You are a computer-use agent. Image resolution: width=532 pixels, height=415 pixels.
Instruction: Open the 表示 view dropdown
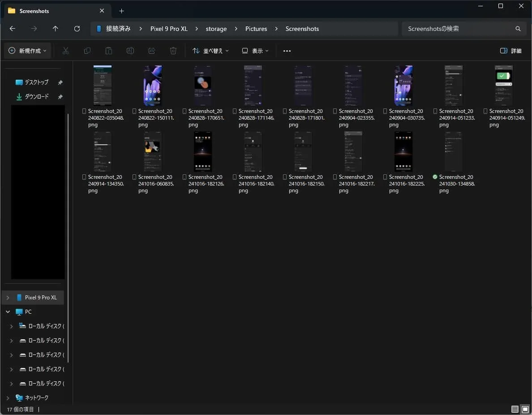[x=255, y=51]
